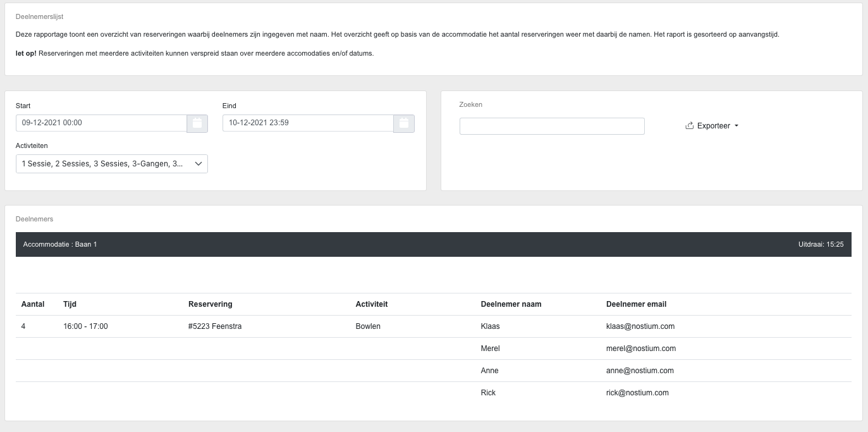
Task: Open the Eind date calendar picker icon
Action: pos(404,123)
